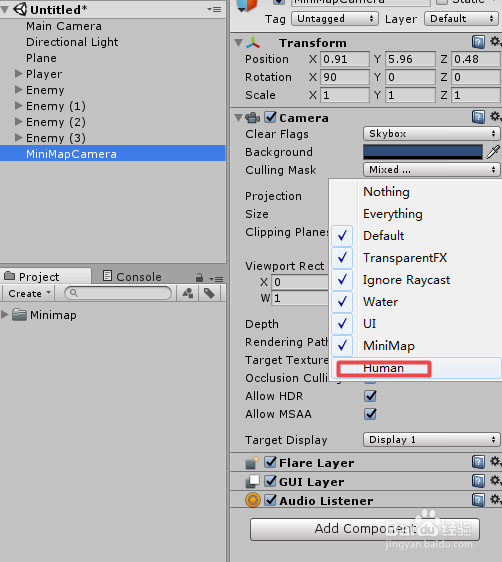Open the Layer dropdown showing Default
502x562 pixels.
tap(462, 19)
